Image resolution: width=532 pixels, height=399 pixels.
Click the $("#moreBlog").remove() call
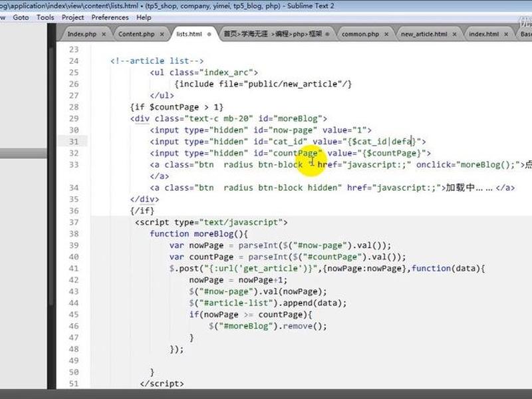tap(268, 326)
